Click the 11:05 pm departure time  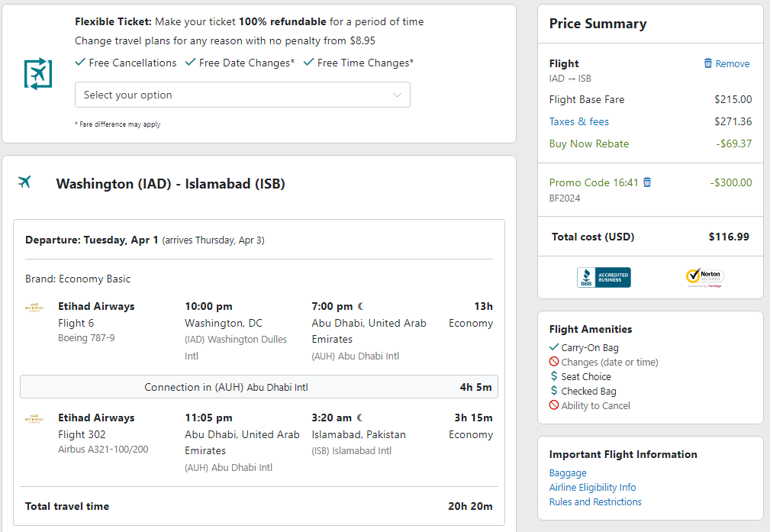point(208,418)
